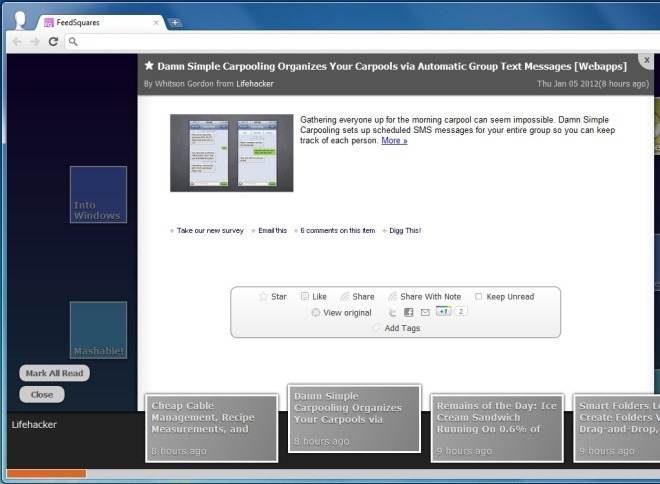660x484 pixels.
Task: Share the article on Facebook icon
Action: point(408,313)
